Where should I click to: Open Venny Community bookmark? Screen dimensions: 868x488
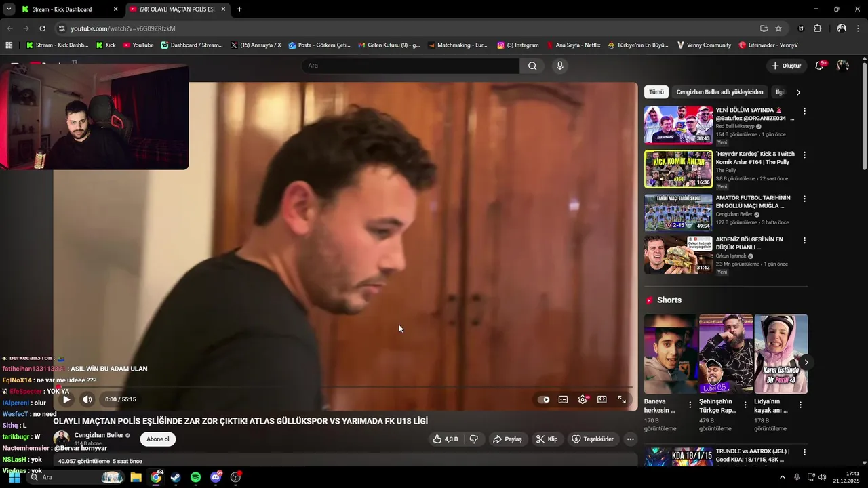coord(704,45)
